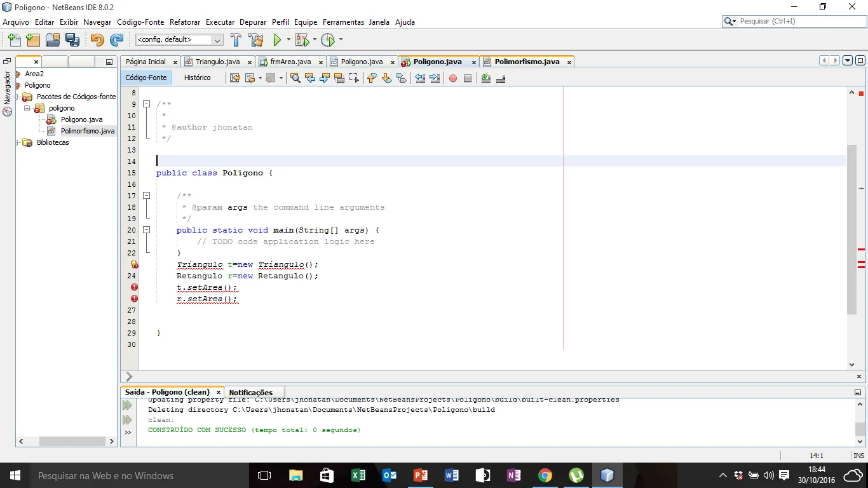868x488 pixels.
Task: Undo the last edit using toolbar
Action: (x=97, y=40)
